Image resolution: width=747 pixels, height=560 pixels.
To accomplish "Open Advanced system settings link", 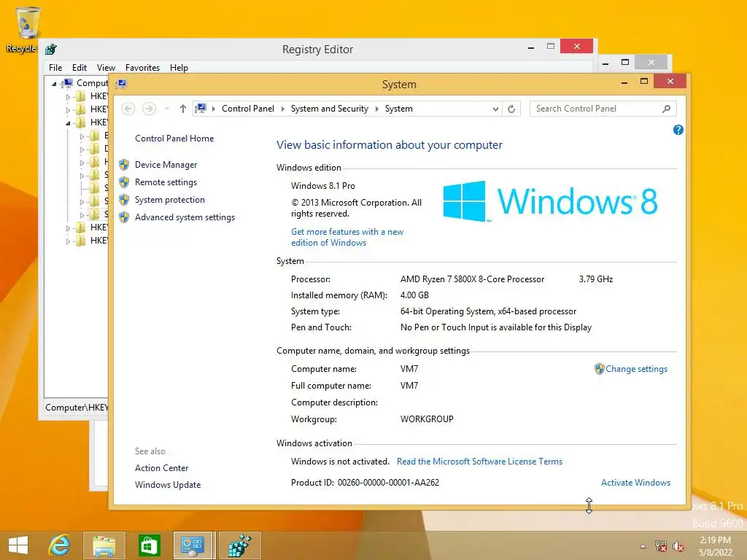I will [185, 217].
